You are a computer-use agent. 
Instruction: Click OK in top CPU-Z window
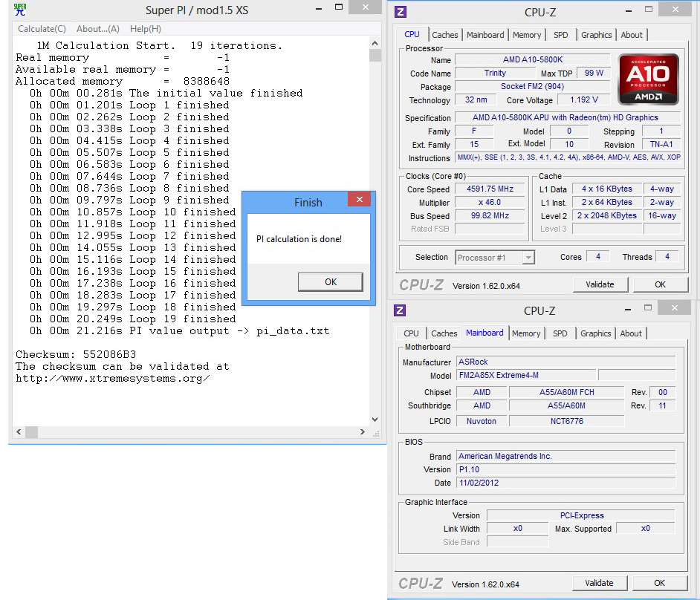point(660,284)
